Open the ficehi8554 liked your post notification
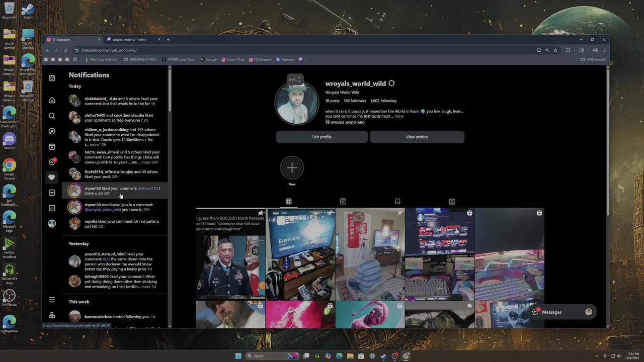The image size is (644, 362). [116, 174]
